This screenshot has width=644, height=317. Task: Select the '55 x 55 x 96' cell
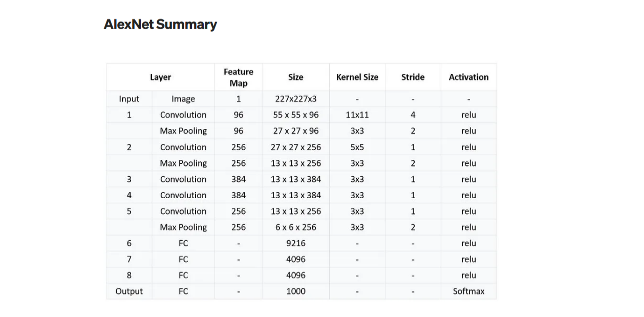tap(296, 115)
